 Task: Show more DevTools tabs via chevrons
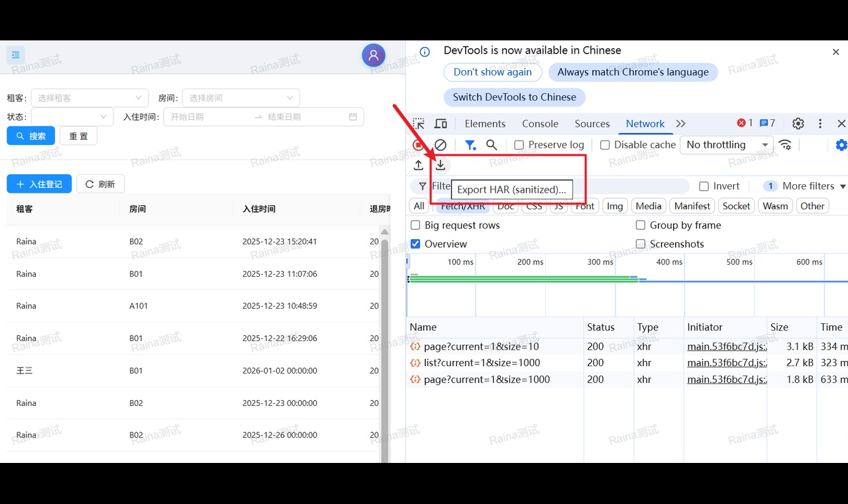[681, 124]
